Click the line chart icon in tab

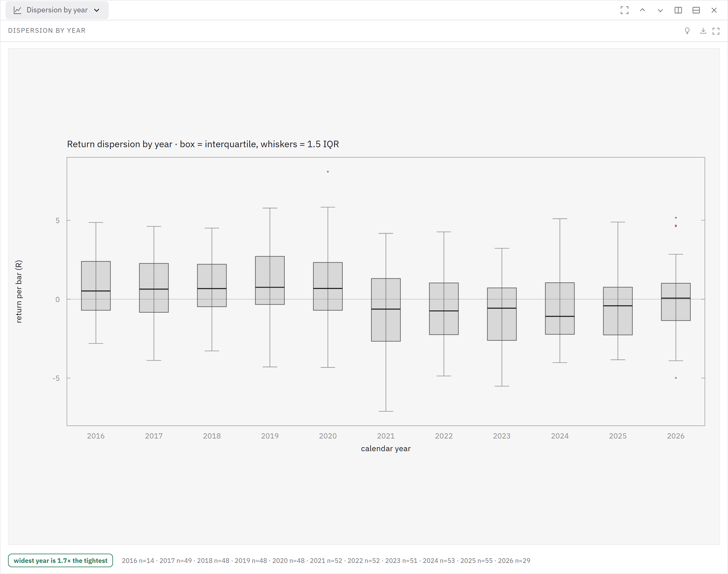tap(18, 10)
